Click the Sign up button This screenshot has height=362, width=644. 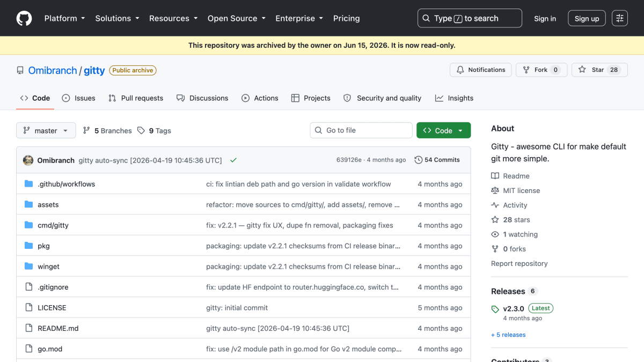click(x=587, y=18)
